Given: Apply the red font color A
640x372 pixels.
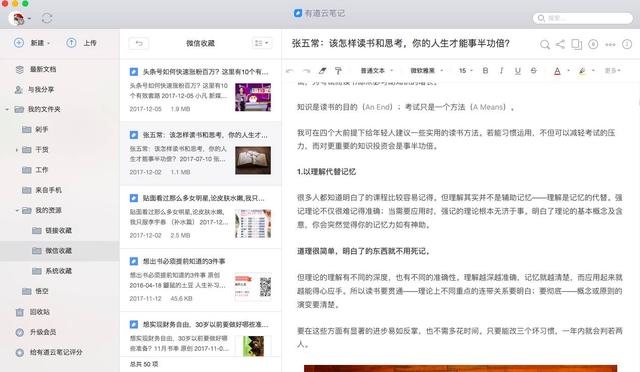Looking at the screenshot, I should click(x=557, y=71).
